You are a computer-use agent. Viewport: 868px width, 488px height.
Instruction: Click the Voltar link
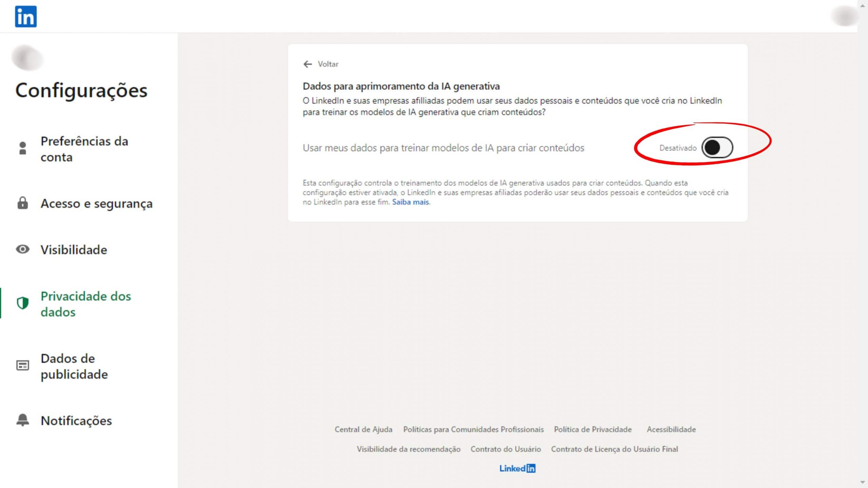pos(328,64)
